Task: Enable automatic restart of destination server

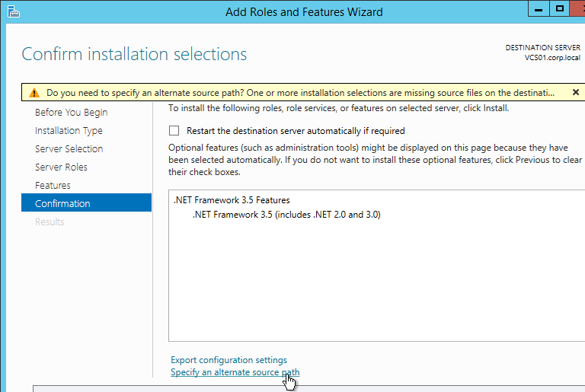Action: click(x=174, y=131)
